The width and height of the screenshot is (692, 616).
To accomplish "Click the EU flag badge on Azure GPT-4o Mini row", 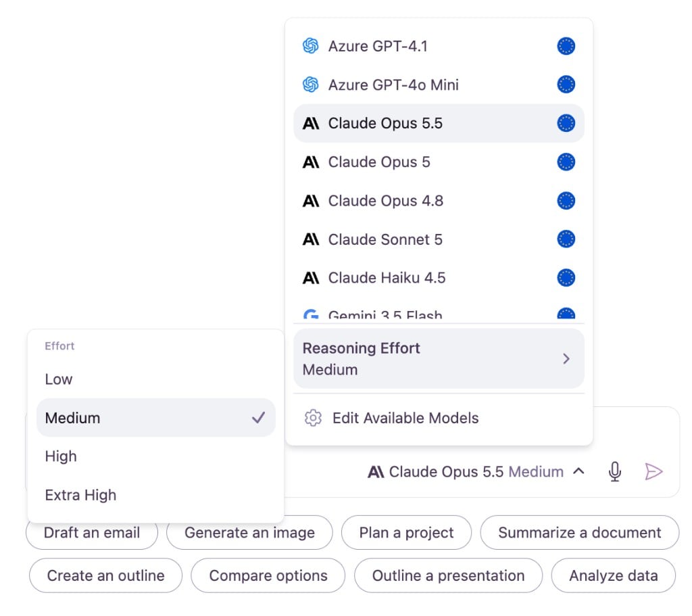I will point(566,85).
